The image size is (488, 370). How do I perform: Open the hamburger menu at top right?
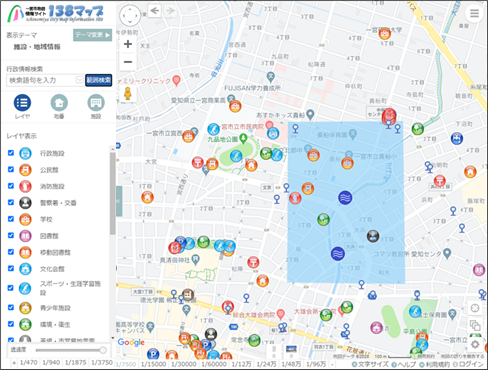coord(474,13)
